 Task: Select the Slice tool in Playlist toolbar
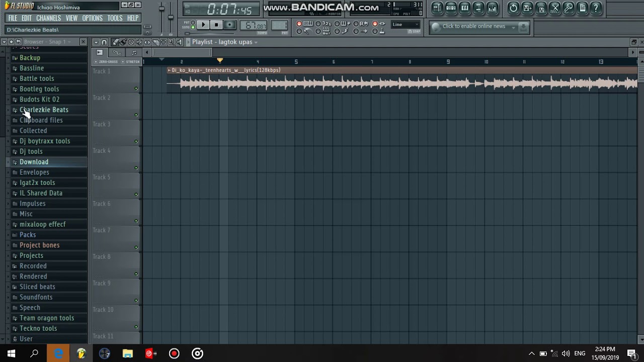(155, 42)
